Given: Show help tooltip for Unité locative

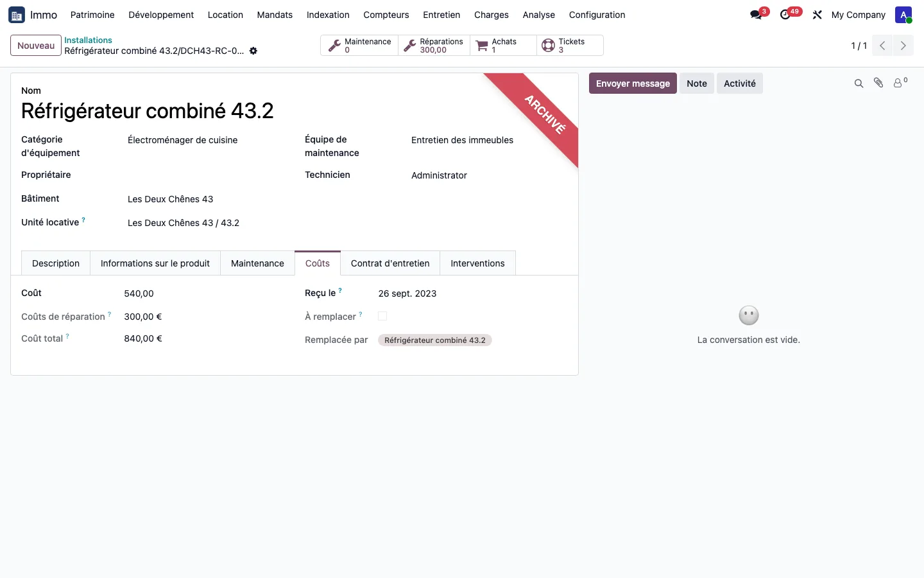Looking at the screenshot, I should click(x=83, y=220).
